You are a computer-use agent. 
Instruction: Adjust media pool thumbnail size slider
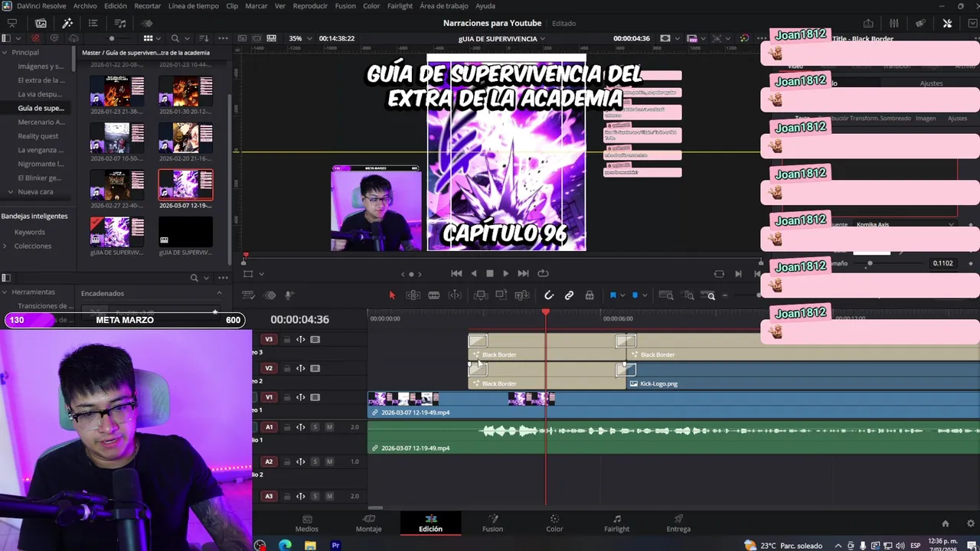(x=112, y=38)
